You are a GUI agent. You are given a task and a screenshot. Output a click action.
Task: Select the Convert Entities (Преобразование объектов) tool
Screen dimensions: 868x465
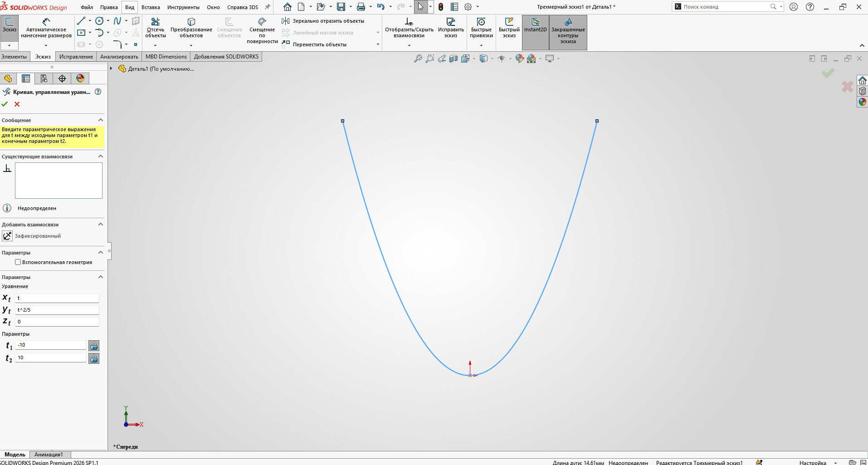[x=191, y=22]
